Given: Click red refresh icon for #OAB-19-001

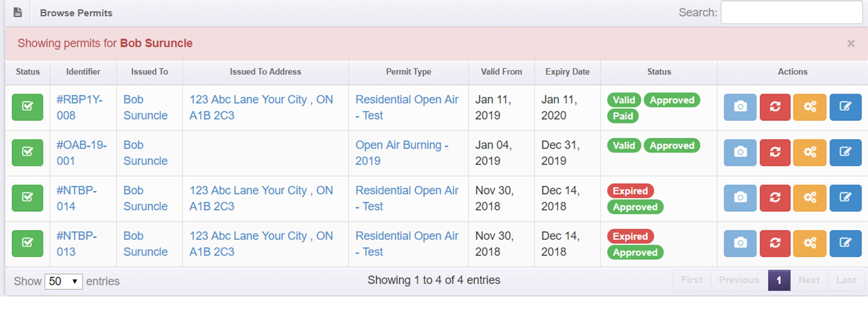Looking at the screenshot, I should point(775,153).
